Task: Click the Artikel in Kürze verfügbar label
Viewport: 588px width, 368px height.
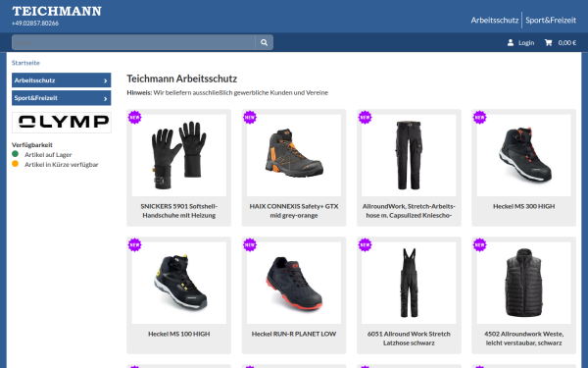Action: click(x=62, y=165)
